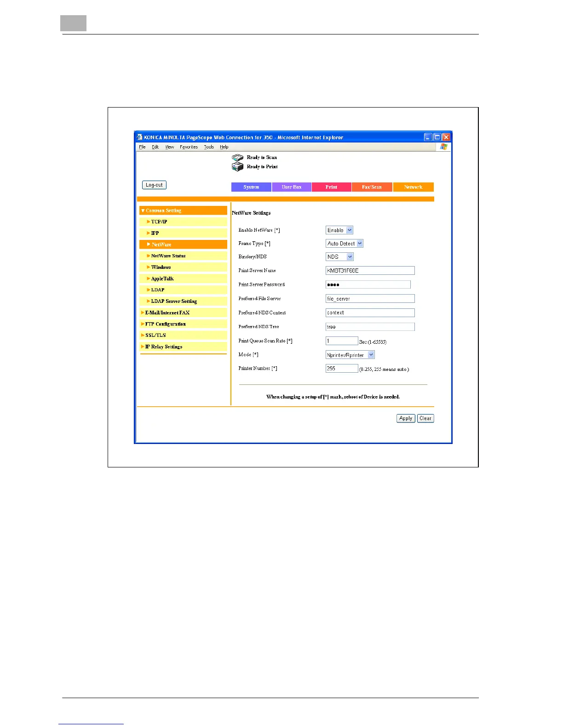Click the Print Server Password field
Screen dimensions: 563x728
(368, 284)
